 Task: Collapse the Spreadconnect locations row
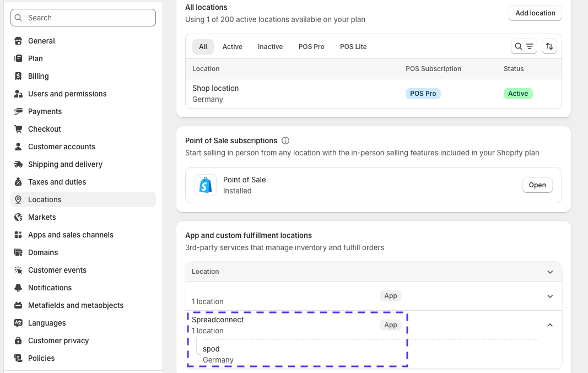(x=550, y=325)
